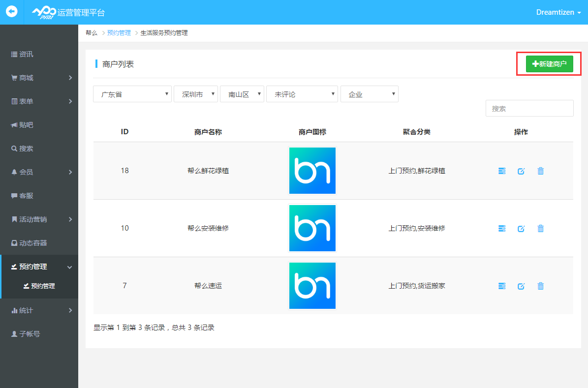Click the back arrow icon in header
This screenshot has width=588, height=388.
point(12,12)
